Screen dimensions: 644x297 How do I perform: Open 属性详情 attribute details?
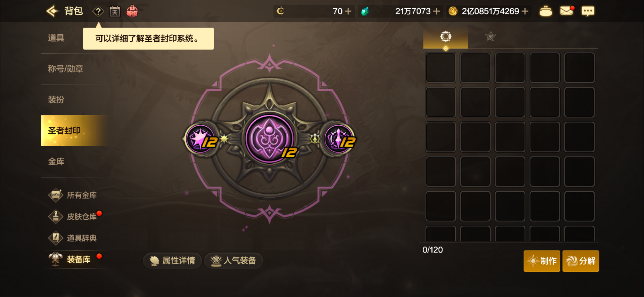click(x=173, y=261)
